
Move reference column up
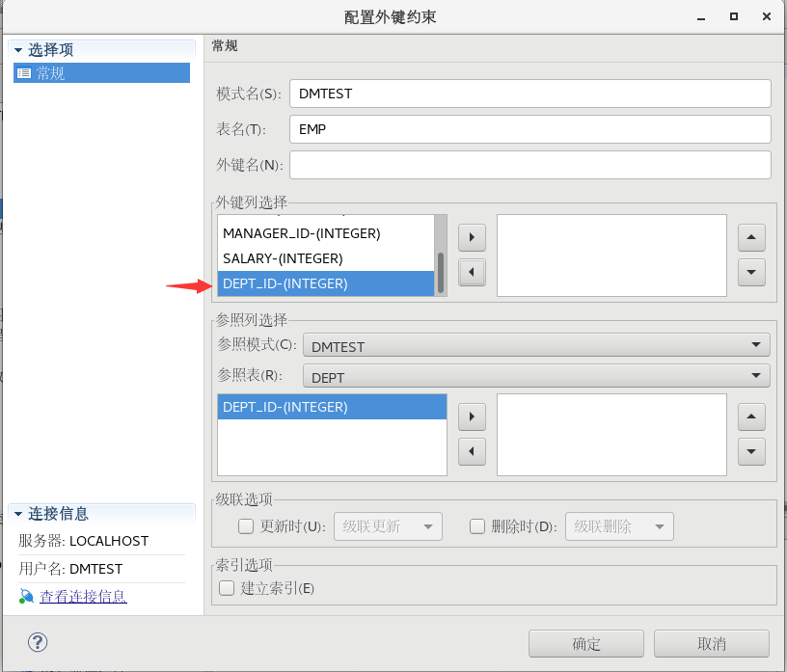751,417
